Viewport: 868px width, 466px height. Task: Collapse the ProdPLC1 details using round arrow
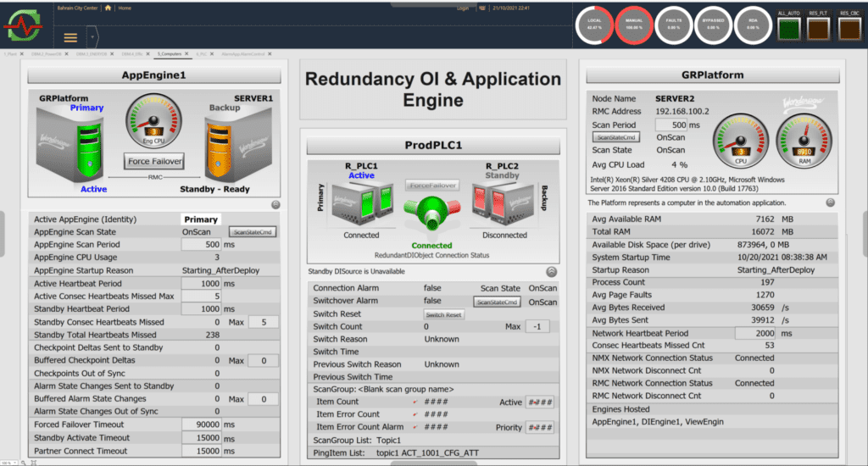[x=551, y=272]
